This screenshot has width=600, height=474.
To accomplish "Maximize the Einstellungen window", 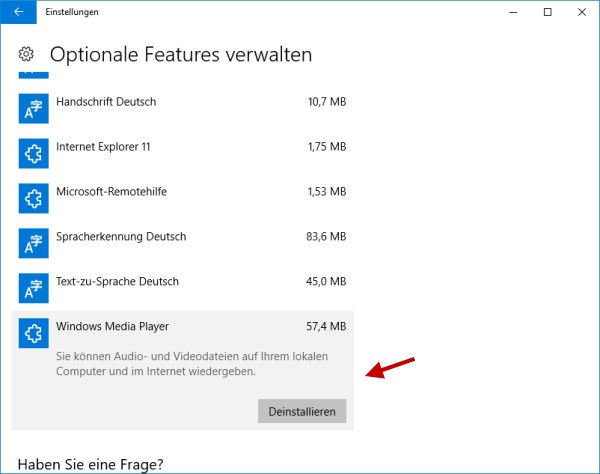I will coord(548,12).
